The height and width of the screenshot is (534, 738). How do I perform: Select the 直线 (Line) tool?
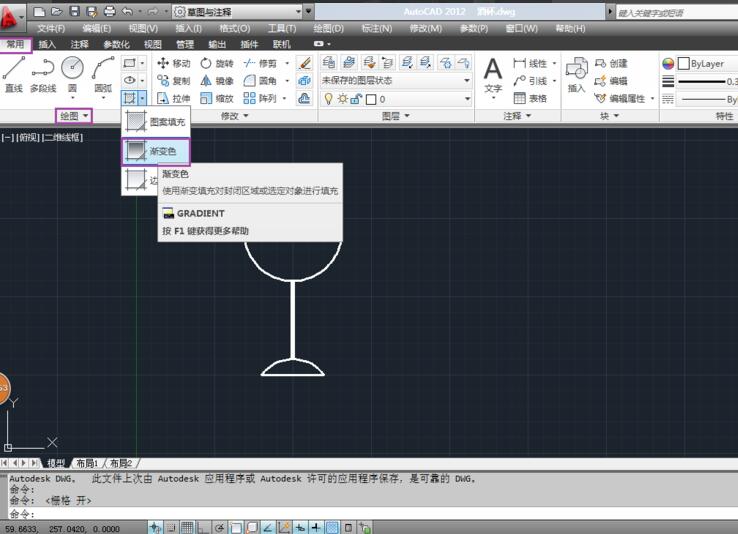pos(14,74)
